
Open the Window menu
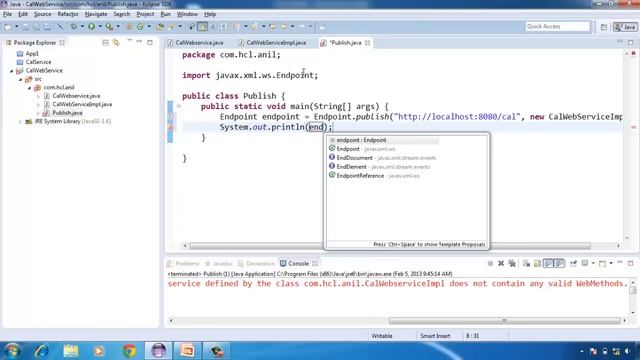[x=187, y=14]
